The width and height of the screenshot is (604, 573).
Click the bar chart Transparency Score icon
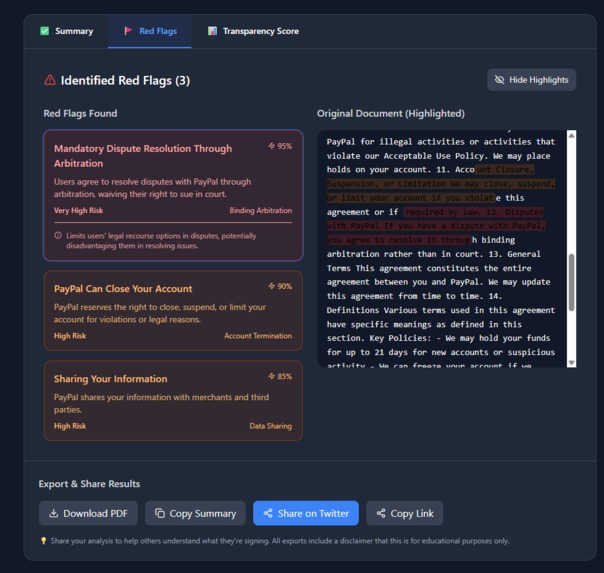(212, 31)
